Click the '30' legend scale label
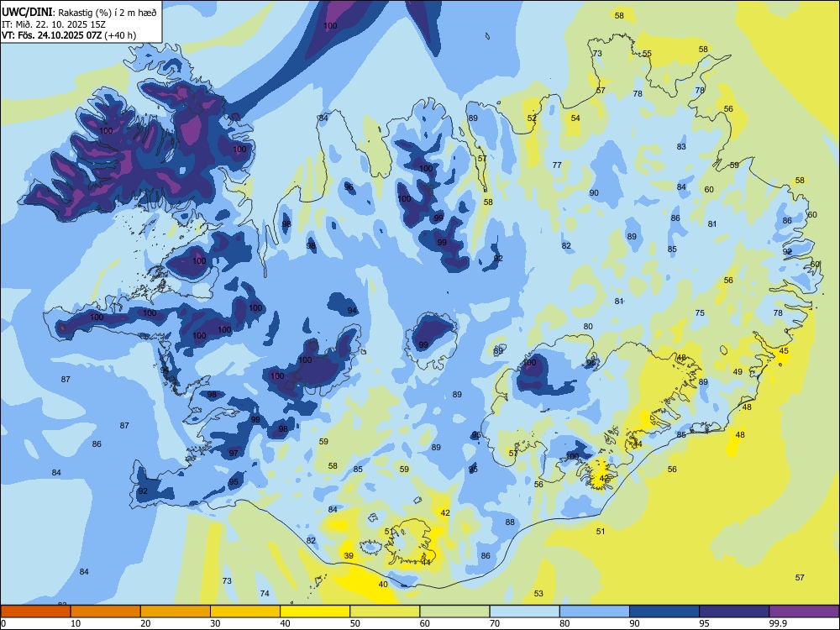Screen dimensions: 840x630 click(x=215, y=623)
